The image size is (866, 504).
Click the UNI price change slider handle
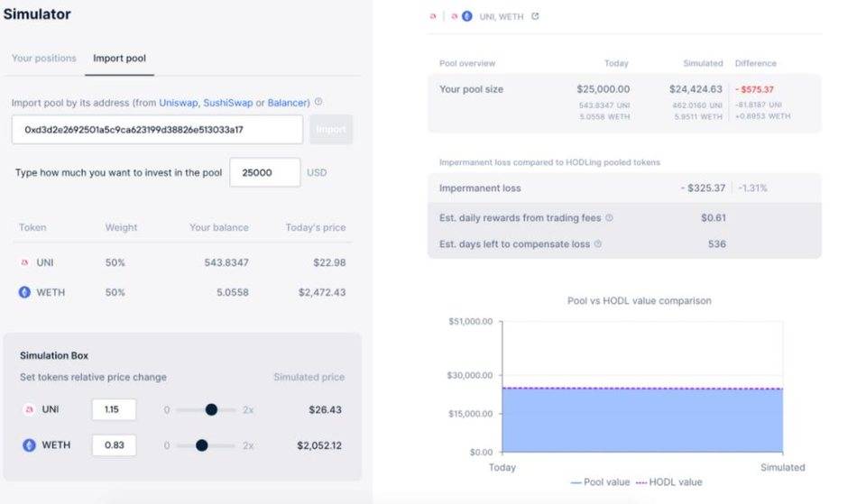[x=211, y=409]
